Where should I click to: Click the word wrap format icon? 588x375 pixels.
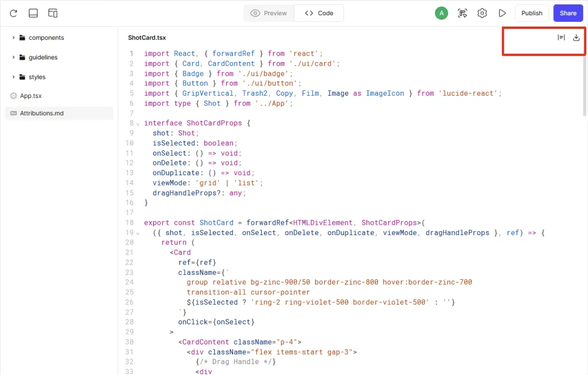click(x=561, y=38)
